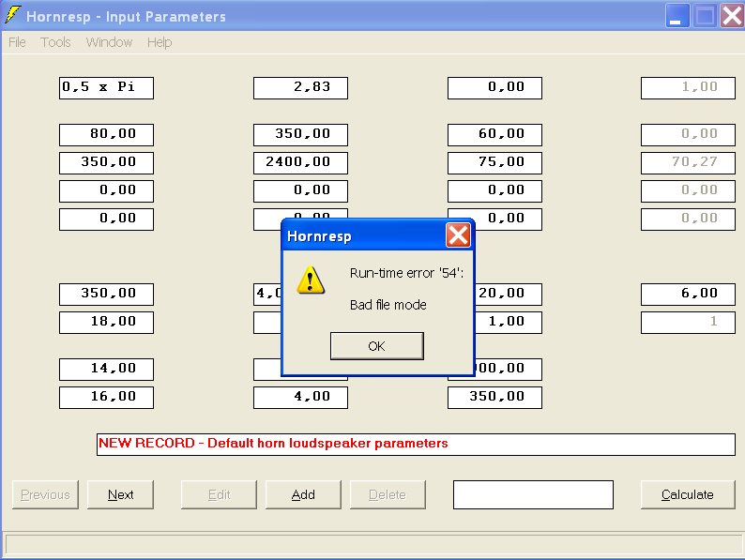Click "Run-time error '54':" text
The image size is (745, 560).
(x=406, y=273)
